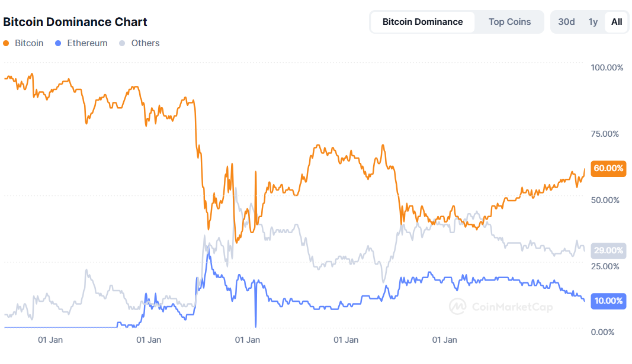
Task: Select the 30d time range
Action: tap(566, 22)
